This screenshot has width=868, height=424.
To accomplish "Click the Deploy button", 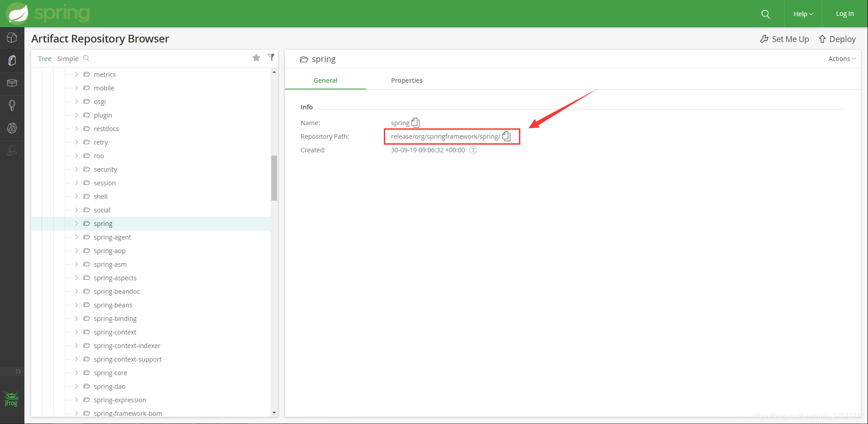I will point(837,39).
